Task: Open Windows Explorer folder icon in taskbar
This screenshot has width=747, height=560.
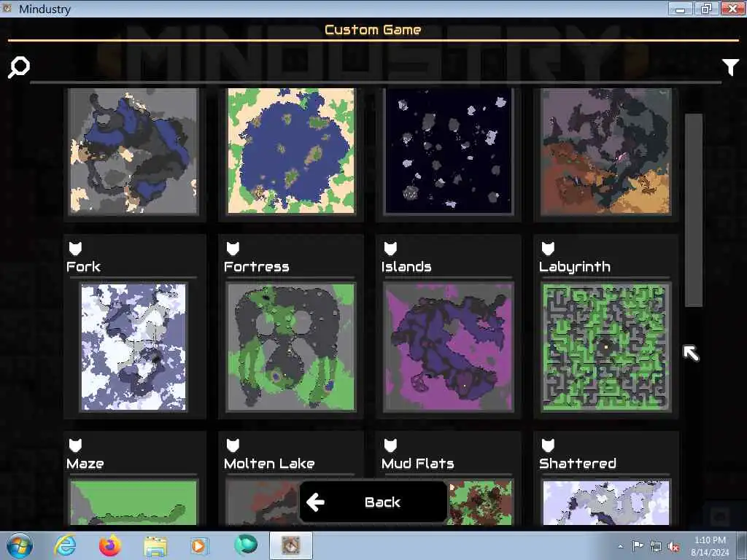Action: (155, 546)
